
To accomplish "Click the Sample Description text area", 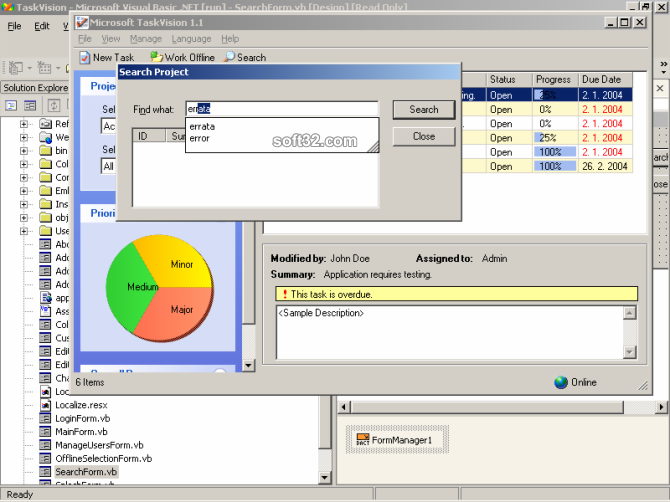I will pos(450,332).
